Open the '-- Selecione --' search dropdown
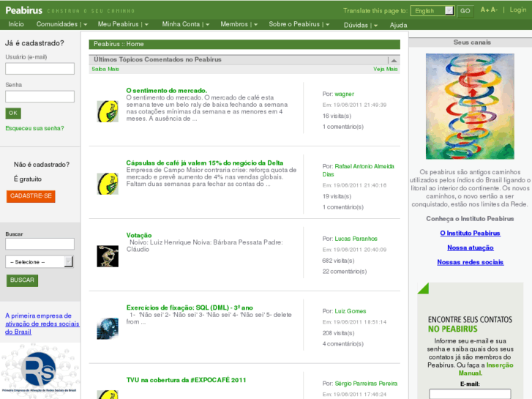Viewport: 532px width, 399px height. tap(40, 262)
